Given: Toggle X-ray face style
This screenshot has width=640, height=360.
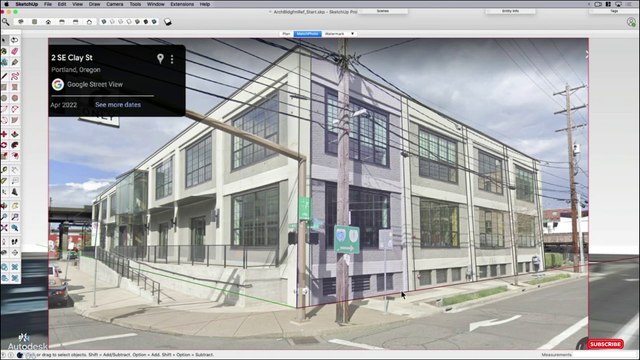Looking at the screenshot, I should [x=104, y=22].
